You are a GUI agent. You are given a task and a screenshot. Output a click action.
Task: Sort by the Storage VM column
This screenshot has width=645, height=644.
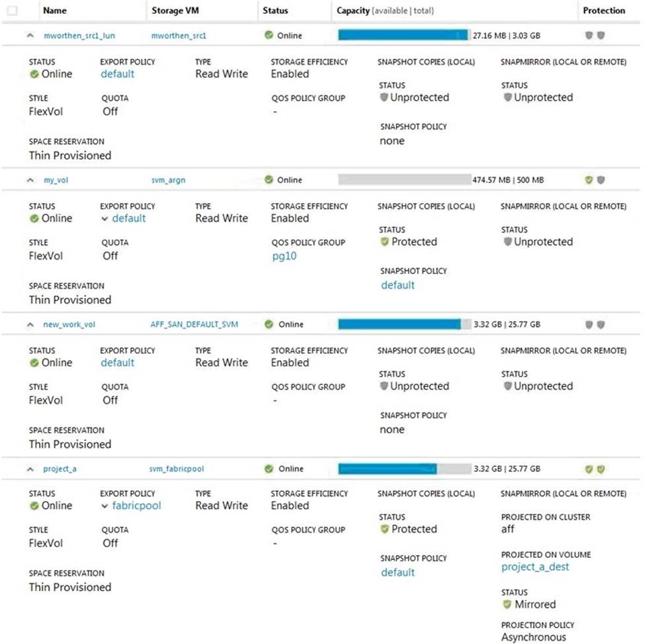(175, 11)
